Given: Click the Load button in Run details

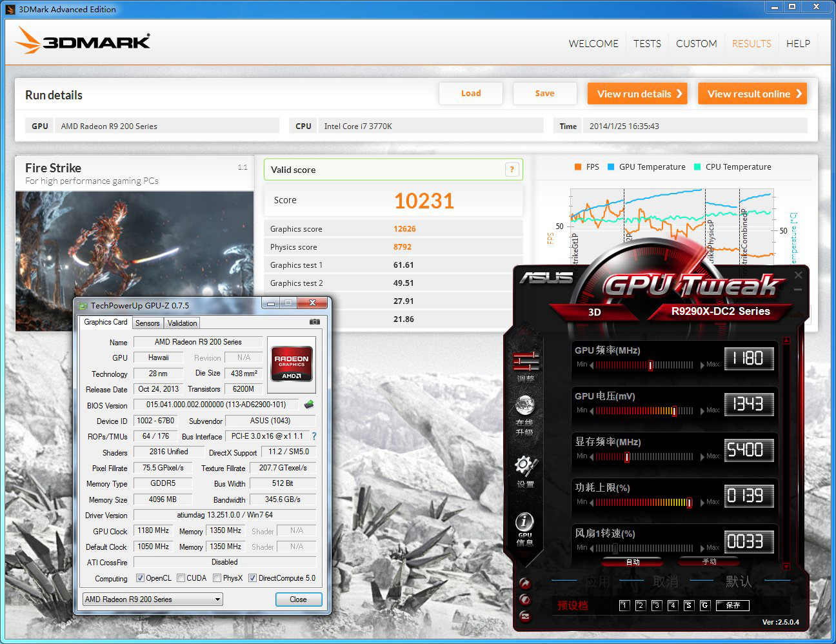Looking at the screenshot, I should click(471, 93).
